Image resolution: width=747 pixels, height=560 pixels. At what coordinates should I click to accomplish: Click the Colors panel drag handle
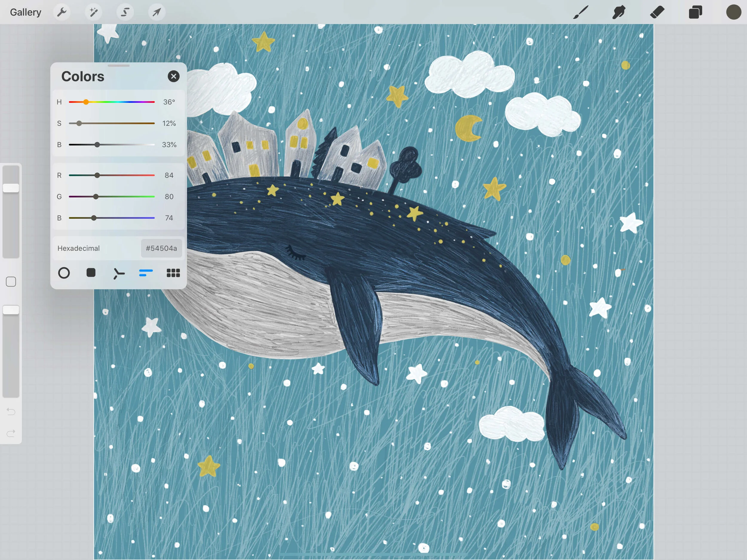click(119, 65)
